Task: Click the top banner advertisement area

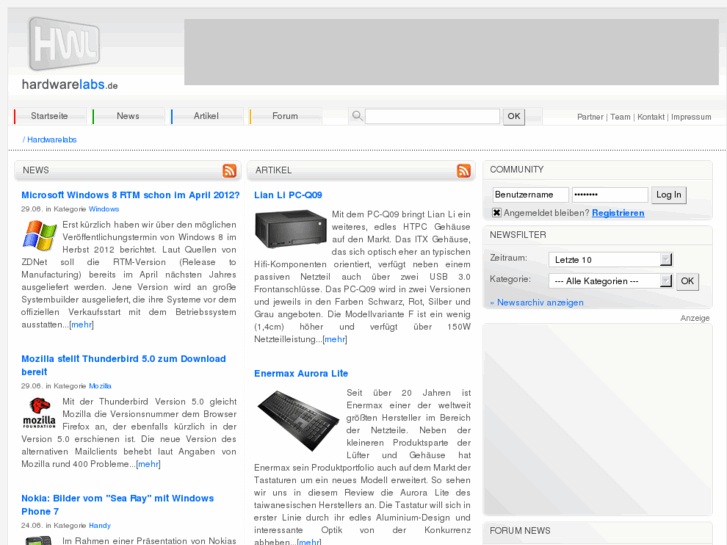Action: tap(452, 52)
